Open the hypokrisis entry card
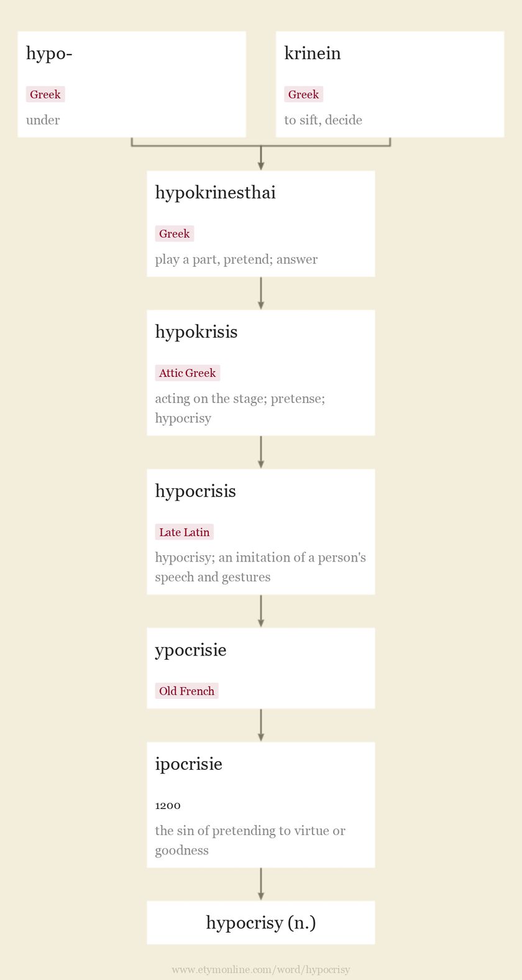This screenshot has height=980, width=522. click(261, 372)
